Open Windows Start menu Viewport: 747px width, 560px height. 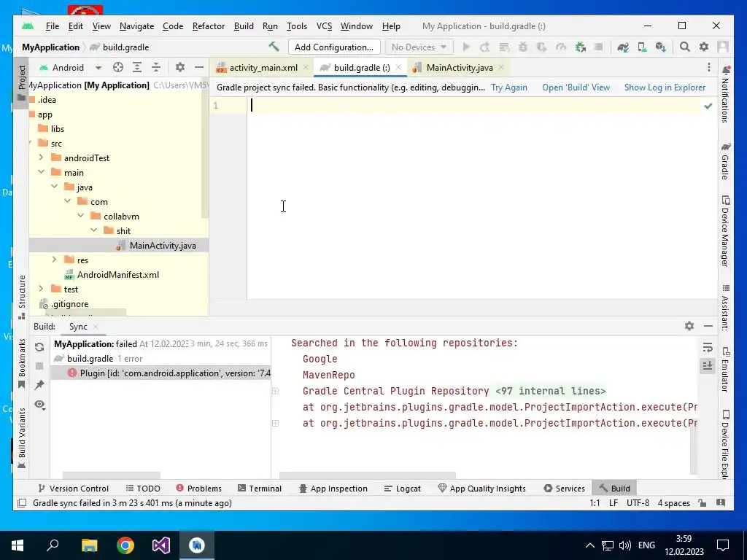coord(18,545)
